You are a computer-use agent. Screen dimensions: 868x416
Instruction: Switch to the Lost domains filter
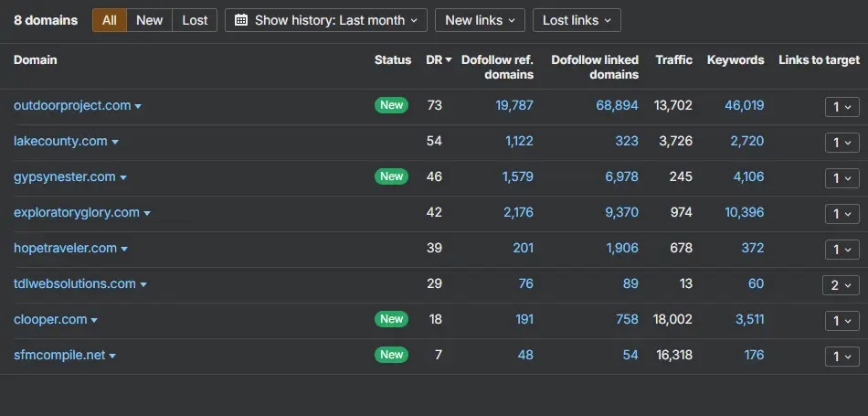pos(195,20)
